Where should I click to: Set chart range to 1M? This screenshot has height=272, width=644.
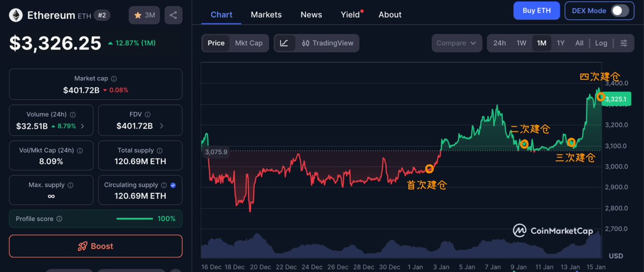click(542, 43)
